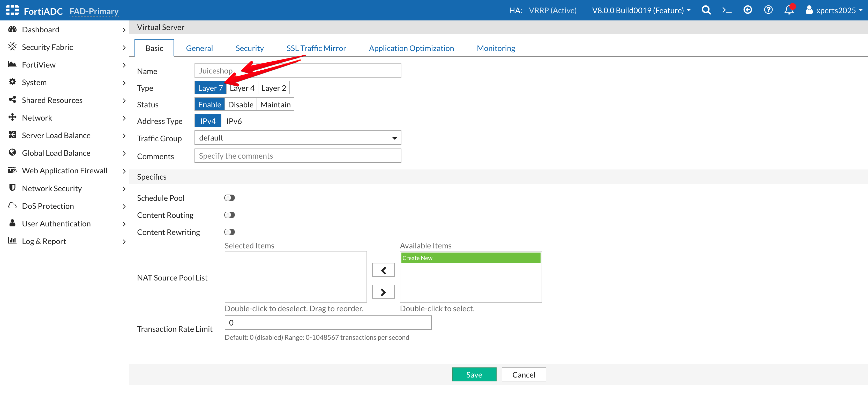The image size is (868, 399).
Task: Click the Web Application Firewall sidebar icon
Action: tap(12, 170)
